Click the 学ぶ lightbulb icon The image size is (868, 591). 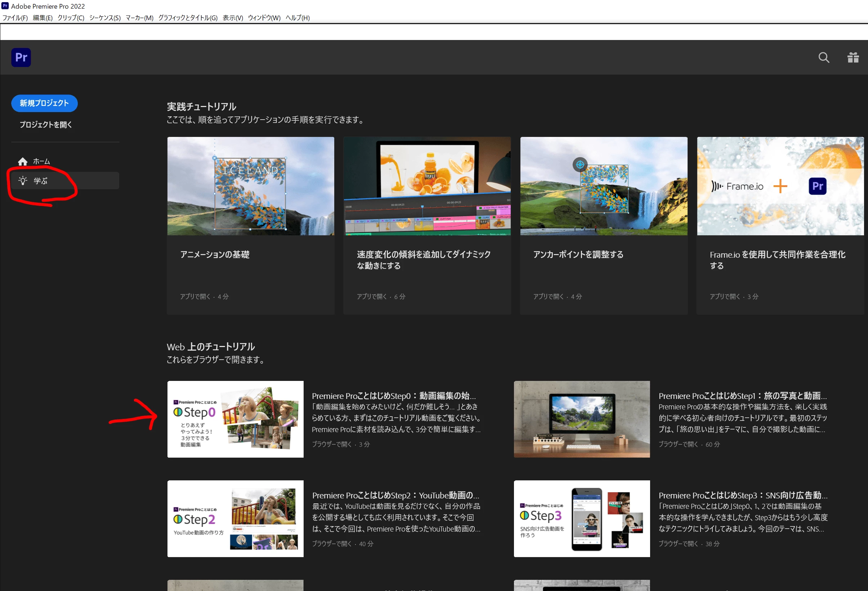23,181
